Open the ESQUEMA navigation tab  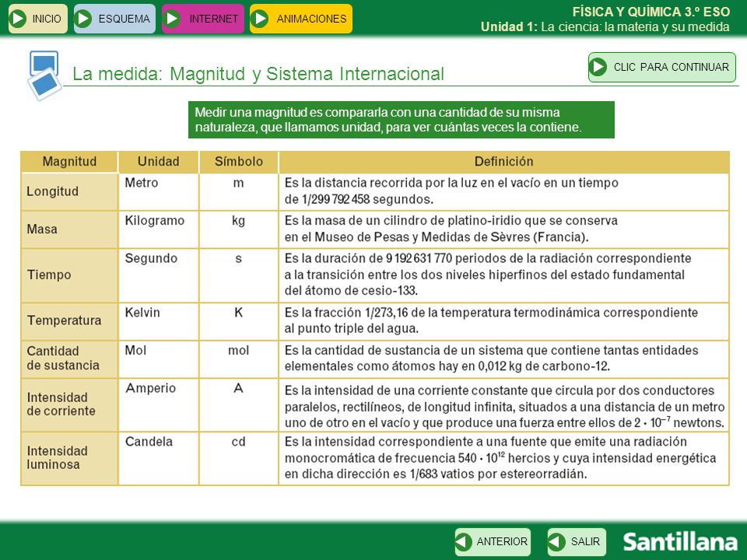click(x=115, y=19)
